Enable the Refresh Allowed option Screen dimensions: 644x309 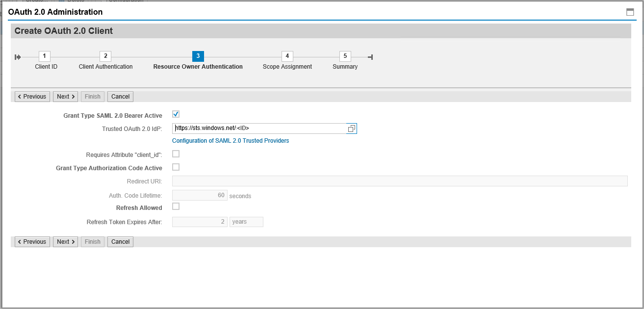(x=175, y=206)
